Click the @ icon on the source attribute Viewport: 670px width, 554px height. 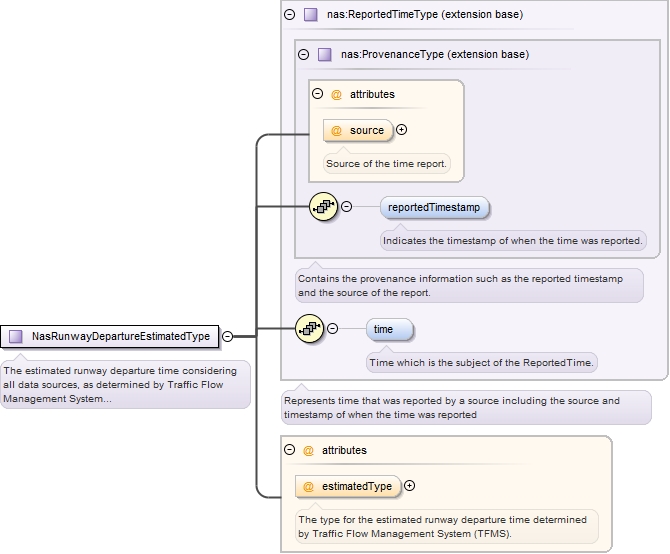337,130
